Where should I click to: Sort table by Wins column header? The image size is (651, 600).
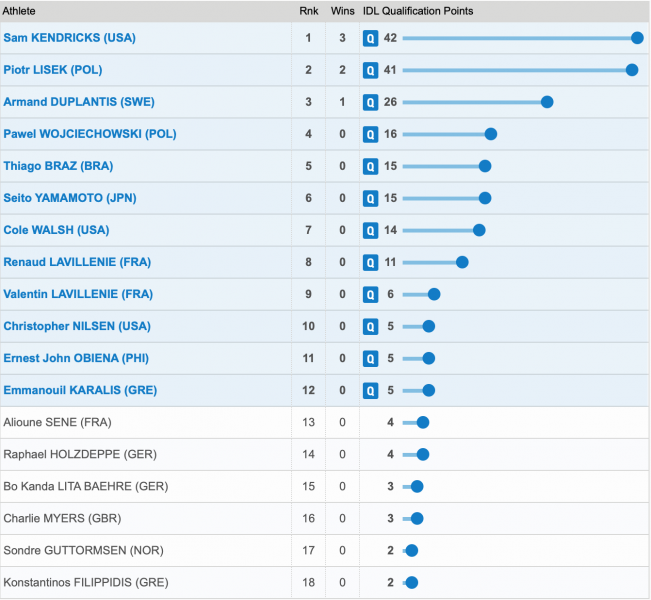click(x=342, y=11)
